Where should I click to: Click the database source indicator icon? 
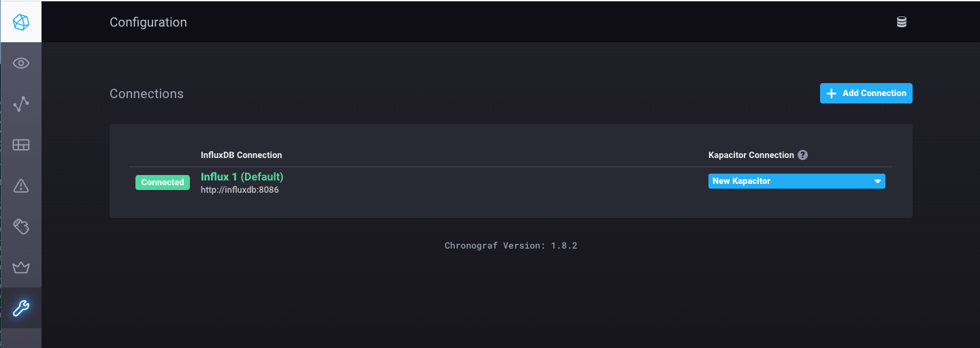902,22
